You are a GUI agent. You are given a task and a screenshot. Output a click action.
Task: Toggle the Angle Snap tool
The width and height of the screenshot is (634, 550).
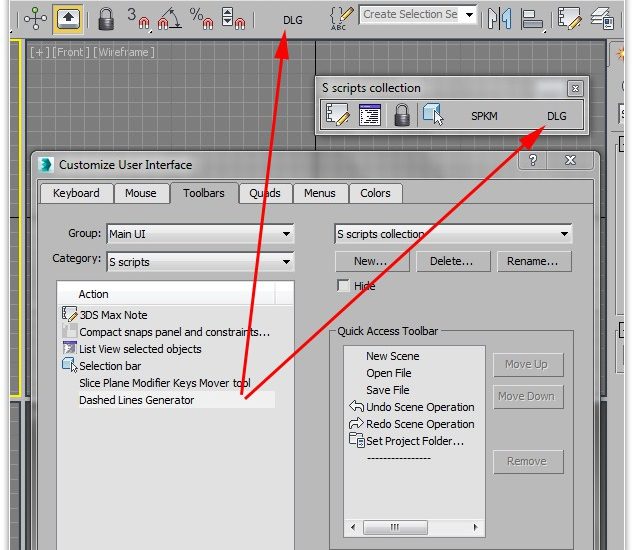(x=171, y=17)
